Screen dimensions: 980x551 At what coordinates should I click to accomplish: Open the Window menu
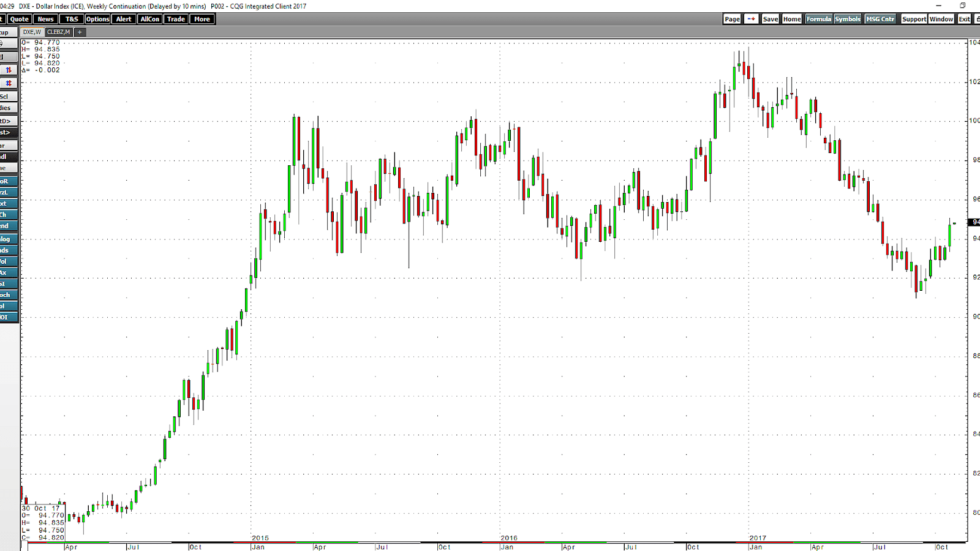pyautogui.click(x=941, y=19)
